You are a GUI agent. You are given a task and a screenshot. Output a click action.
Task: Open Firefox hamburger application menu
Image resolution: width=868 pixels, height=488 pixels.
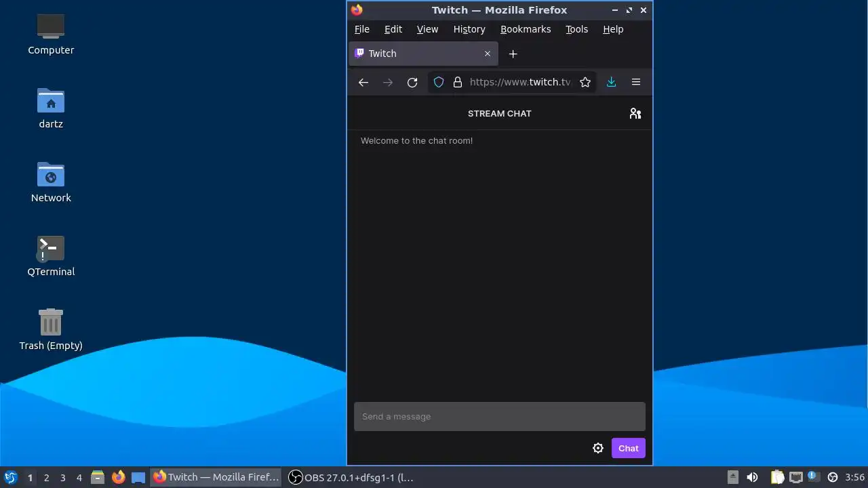tap(636, 82)
